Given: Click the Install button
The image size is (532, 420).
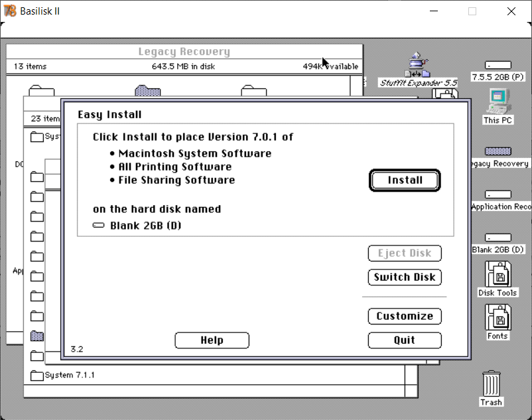Looking at the screenshot, I should pyautogui.click(x=405, y=180).
